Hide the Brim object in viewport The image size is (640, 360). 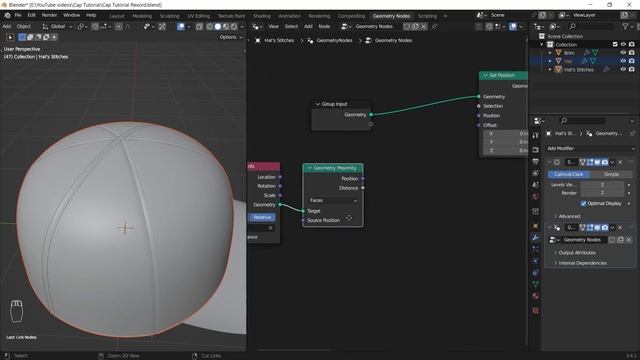(623, 53)
